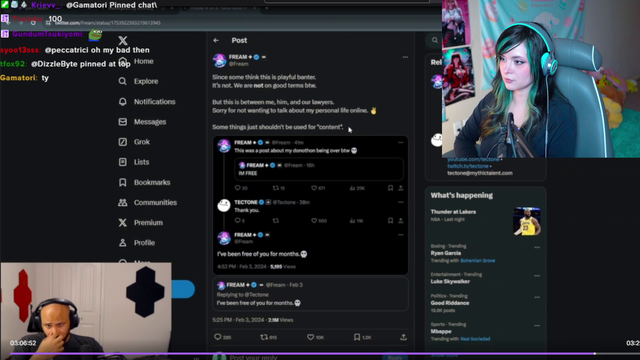The height and width of the screenshot is (360, 640).
Task: Repost the TECTONE 'Thank you' tweet
Action: pyautogui.click(x=276, y=220)
